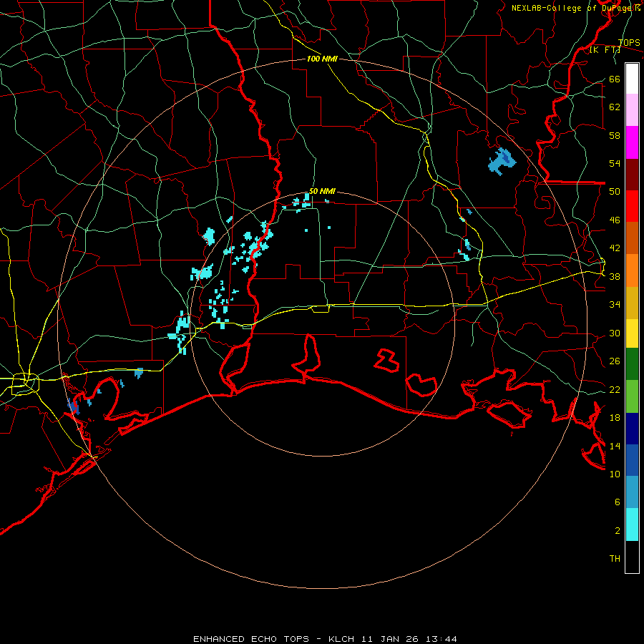Click the dark green legend swatch
This screenshot has width=644, height=644.
tap(632, 364)
